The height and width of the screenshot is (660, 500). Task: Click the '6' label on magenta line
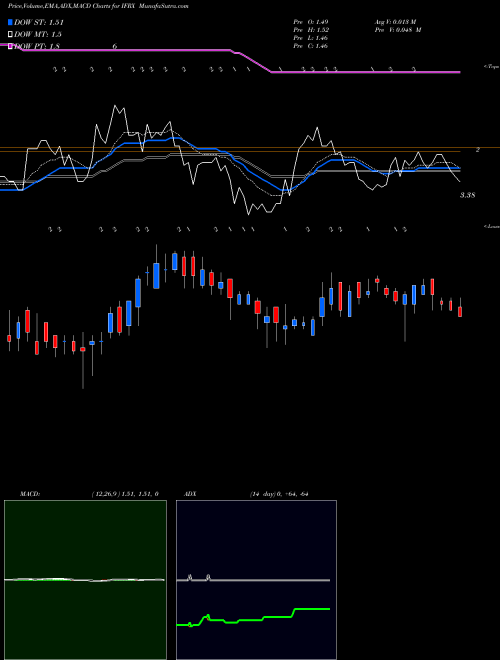point(114,46)
